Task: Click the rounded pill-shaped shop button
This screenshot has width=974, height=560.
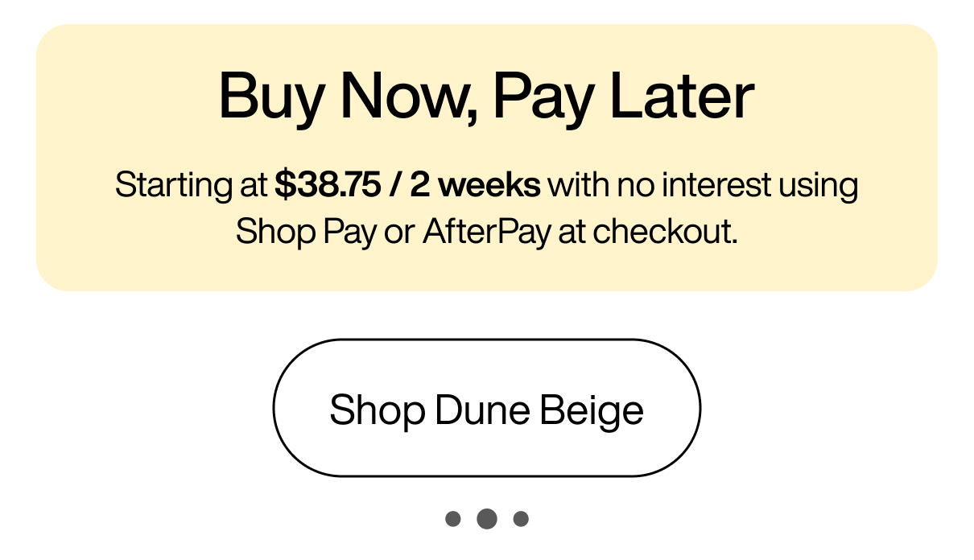Action: (x=487, y=409)
